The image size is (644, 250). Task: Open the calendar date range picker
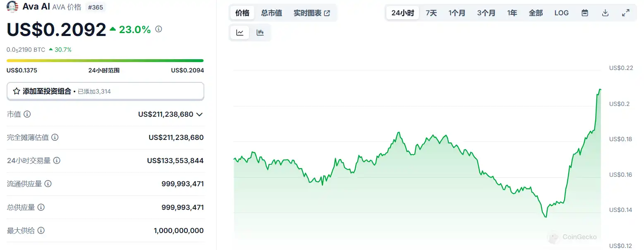[x=585, y=13]
